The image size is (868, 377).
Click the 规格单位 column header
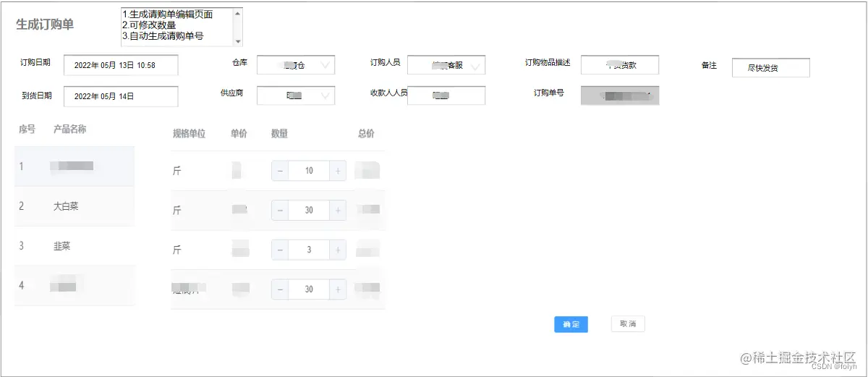tap(190, 133)
